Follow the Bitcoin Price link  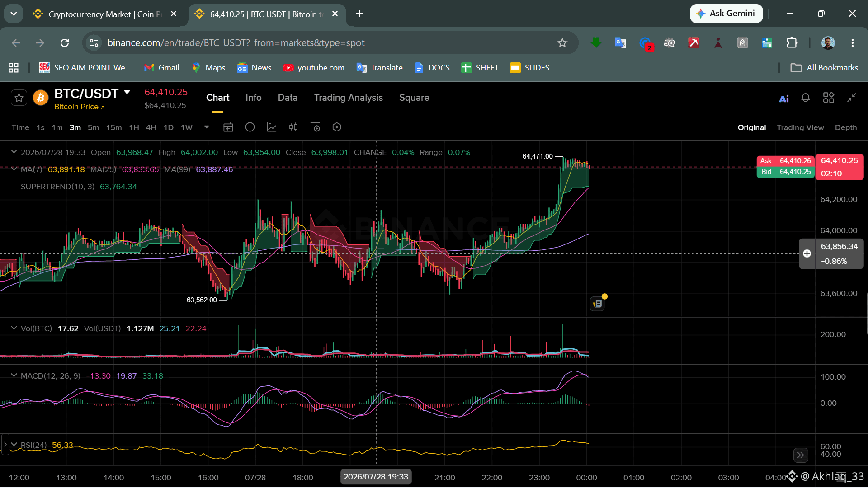(x=79, y=107)
